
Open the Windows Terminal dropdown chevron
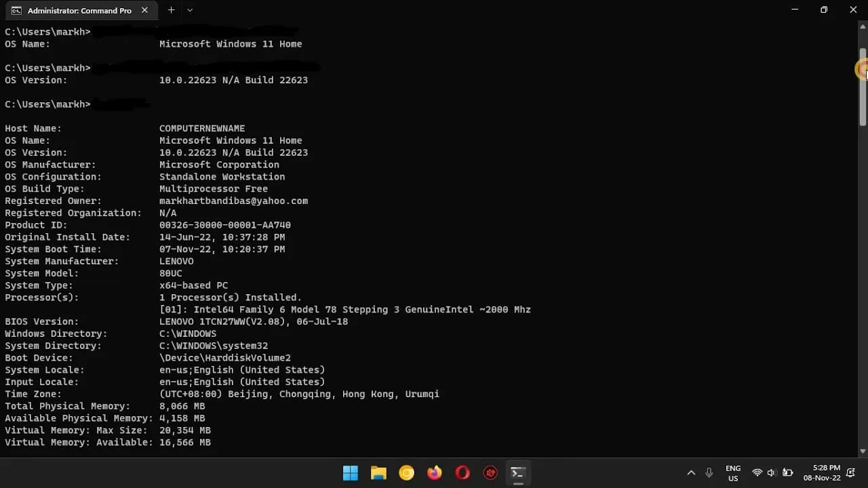click(x=190, y=10)
